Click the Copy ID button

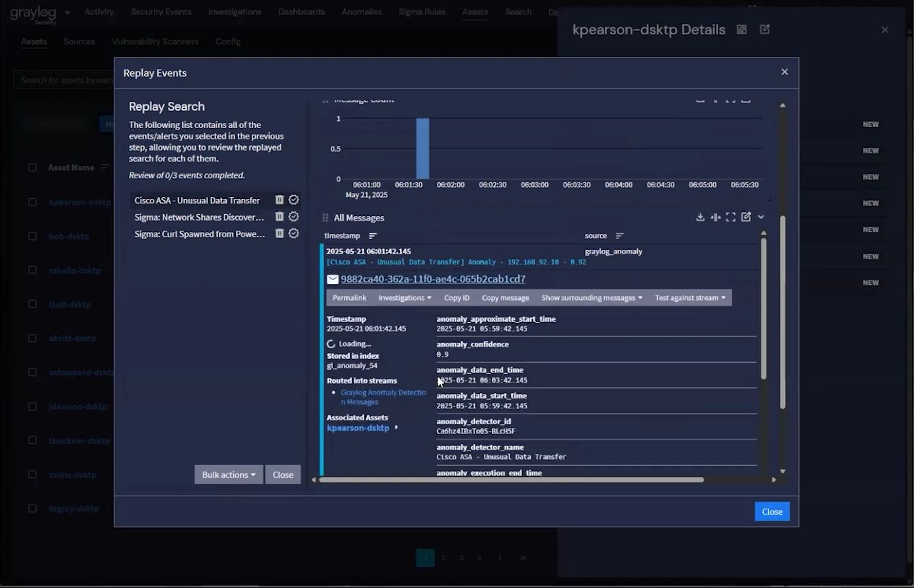(x=457, y=298)
